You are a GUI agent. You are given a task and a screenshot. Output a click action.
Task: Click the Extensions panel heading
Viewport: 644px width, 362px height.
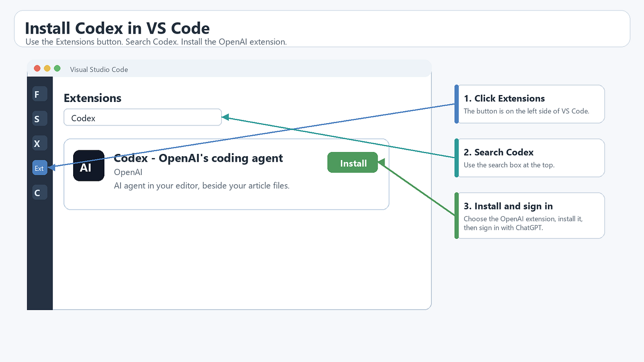tap(92, 98)
